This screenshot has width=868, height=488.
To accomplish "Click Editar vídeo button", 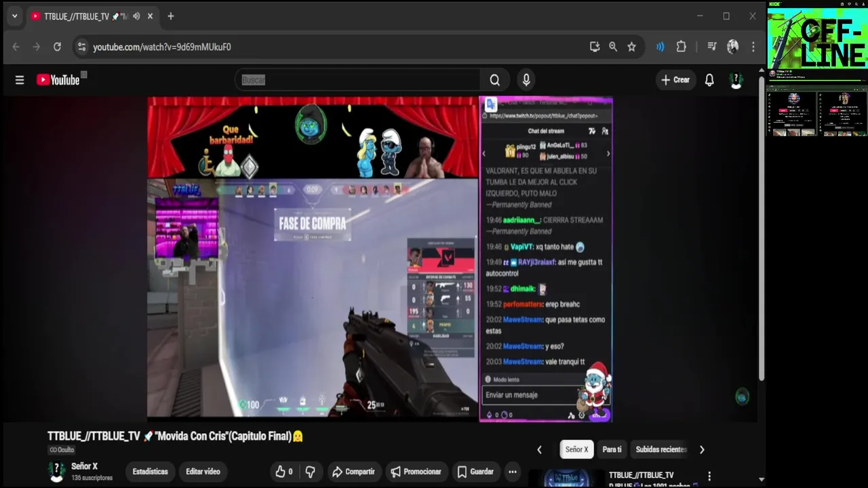I will pos(203,472).
